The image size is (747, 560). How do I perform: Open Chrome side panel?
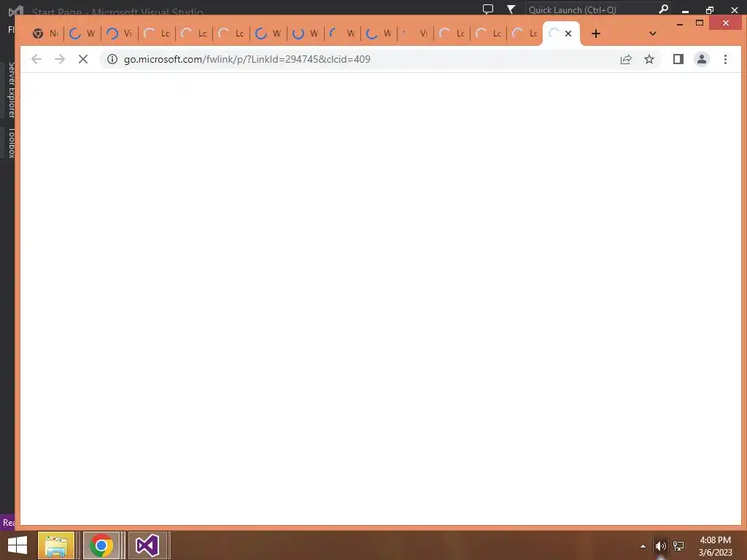tap(678, 59)
